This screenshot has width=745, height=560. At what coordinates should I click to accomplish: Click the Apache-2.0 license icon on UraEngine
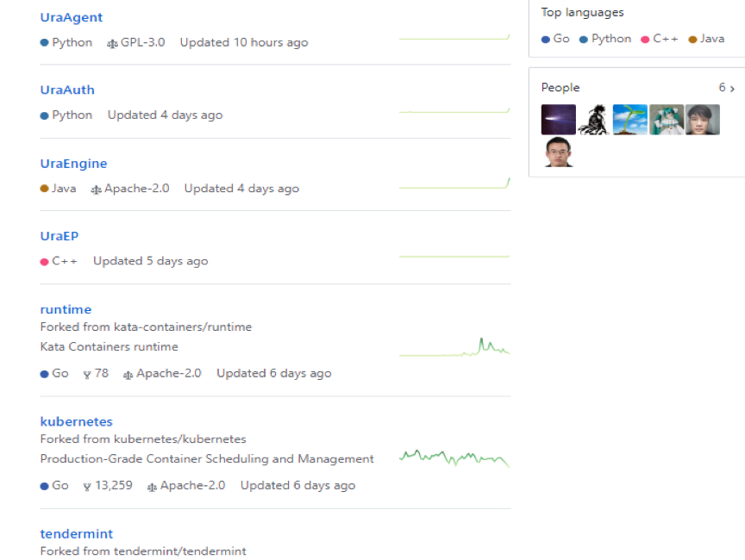(98, 188)
